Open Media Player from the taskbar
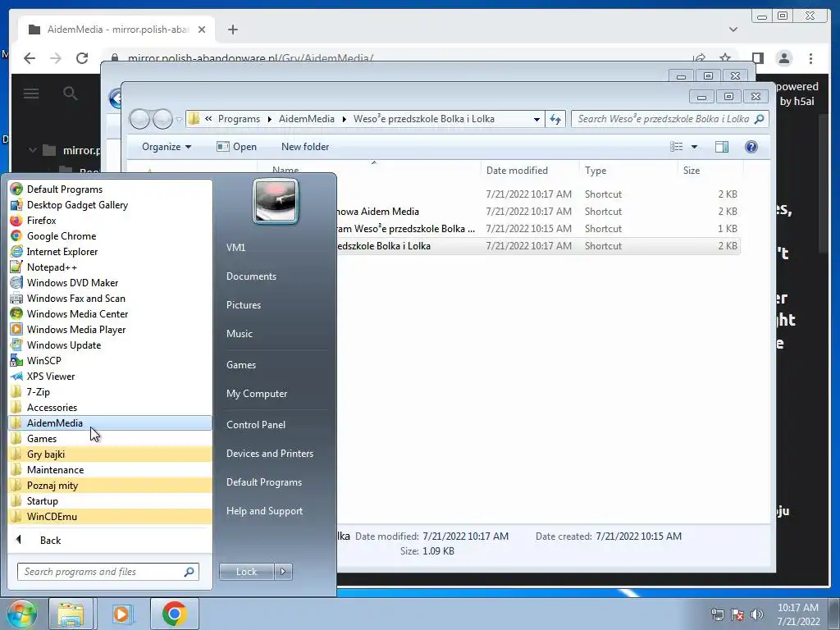 point(121,614)
